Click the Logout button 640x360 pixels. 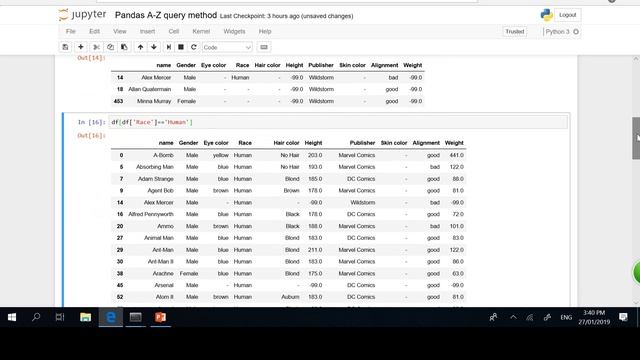click(x=567, y=15)
